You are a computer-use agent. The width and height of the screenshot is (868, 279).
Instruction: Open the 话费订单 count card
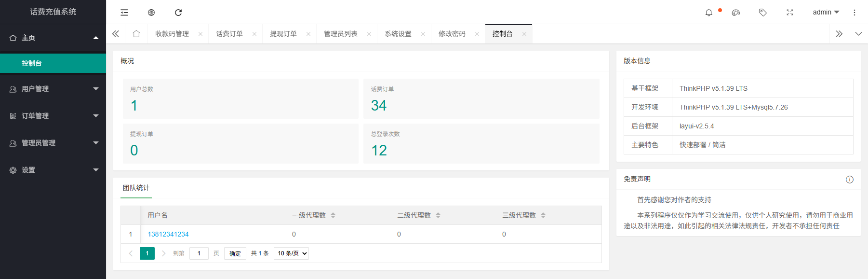481,99
